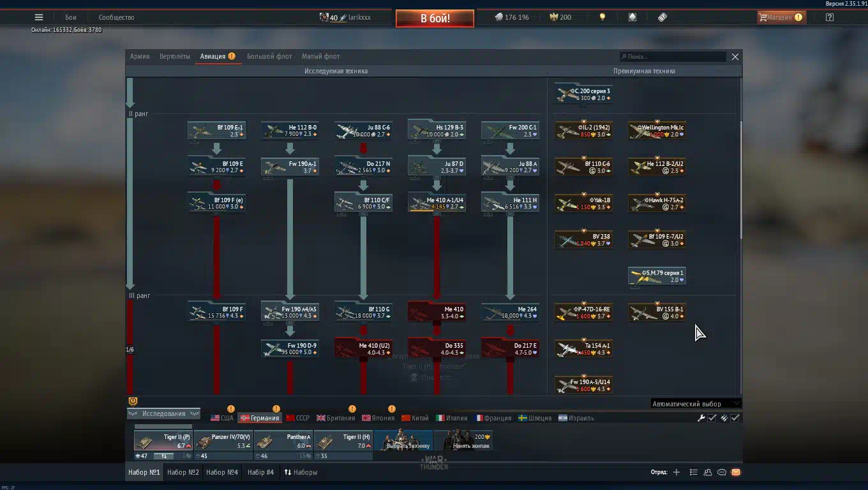Open the warbonds diamond icon

click(632, 17)
